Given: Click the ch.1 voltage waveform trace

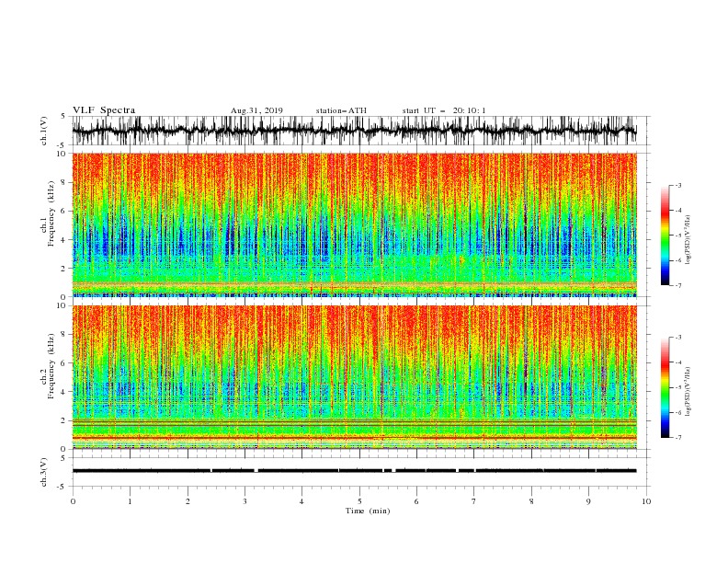Looking at the screenshot, I should [x=354, y=131].
